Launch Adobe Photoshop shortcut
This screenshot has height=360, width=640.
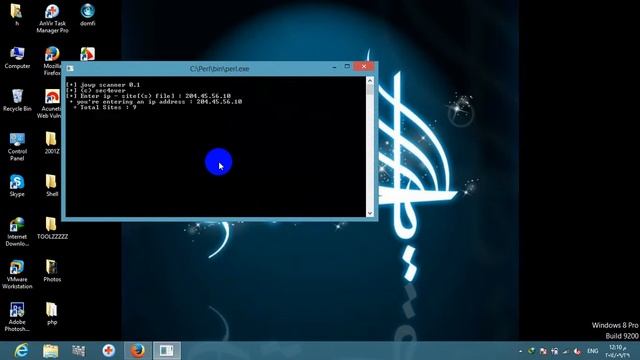click(17, 317)
